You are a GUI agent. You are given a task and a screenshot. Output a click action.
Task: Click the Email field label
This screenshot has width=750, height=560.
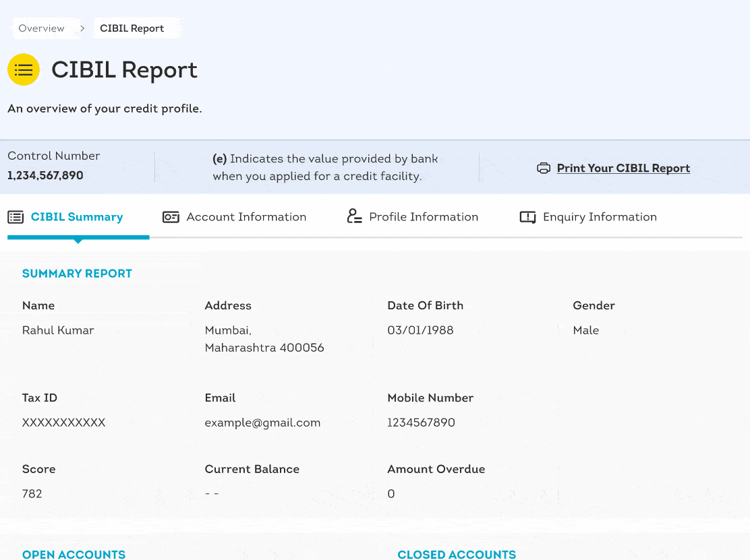tap(220, 398)
